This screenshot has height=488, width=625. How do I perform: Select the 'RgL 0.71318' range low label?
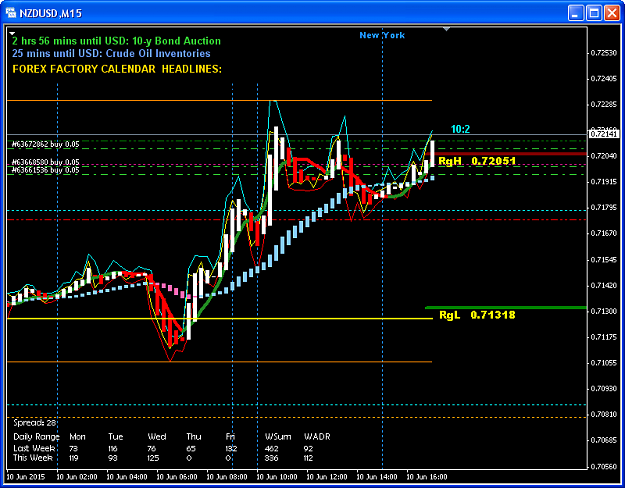click(x=477, y=315)
